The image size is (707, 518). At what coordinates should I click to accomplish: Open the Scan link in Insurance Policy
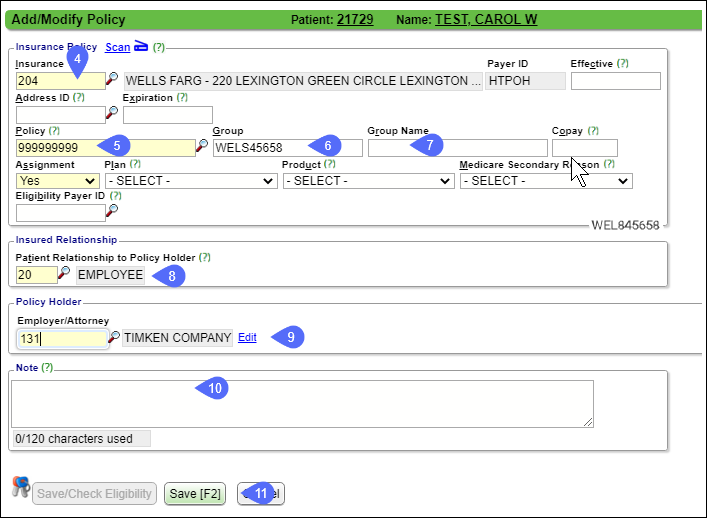[x=117, y=46]
